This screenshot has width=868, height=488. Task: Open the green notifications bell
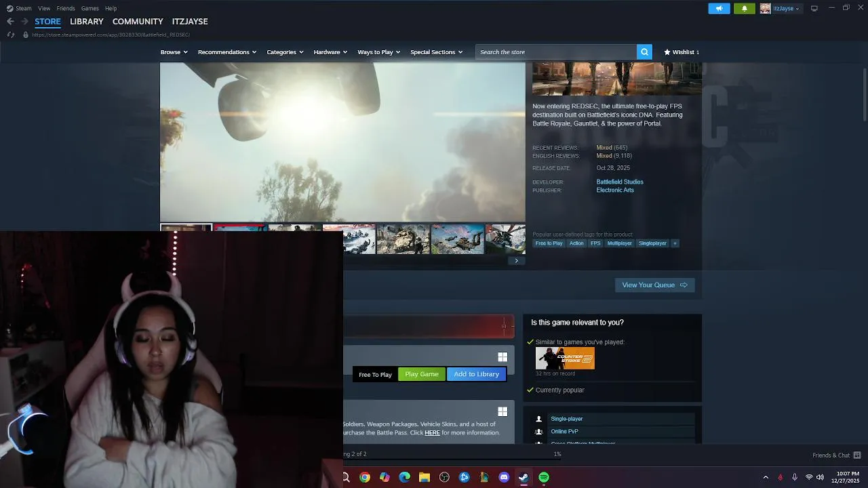coord(744,9)
